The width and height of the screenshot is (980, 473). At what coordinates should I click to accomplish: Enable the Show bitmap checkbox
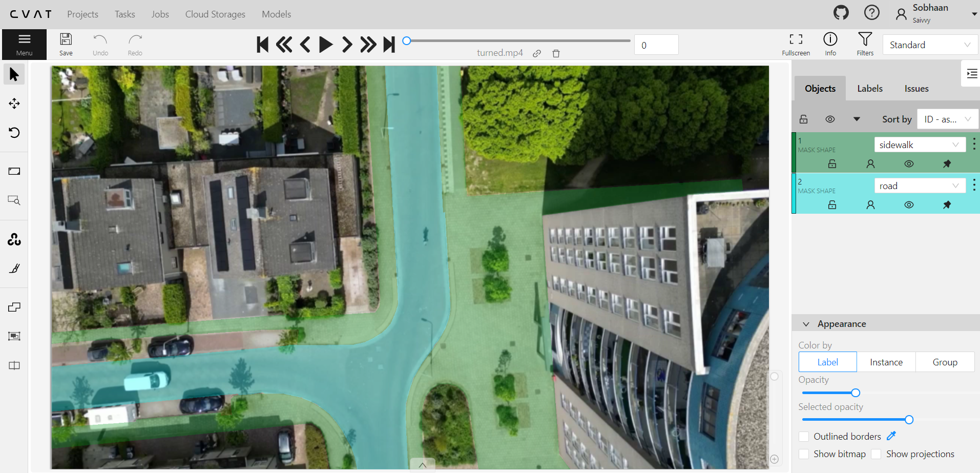point(804,454)
